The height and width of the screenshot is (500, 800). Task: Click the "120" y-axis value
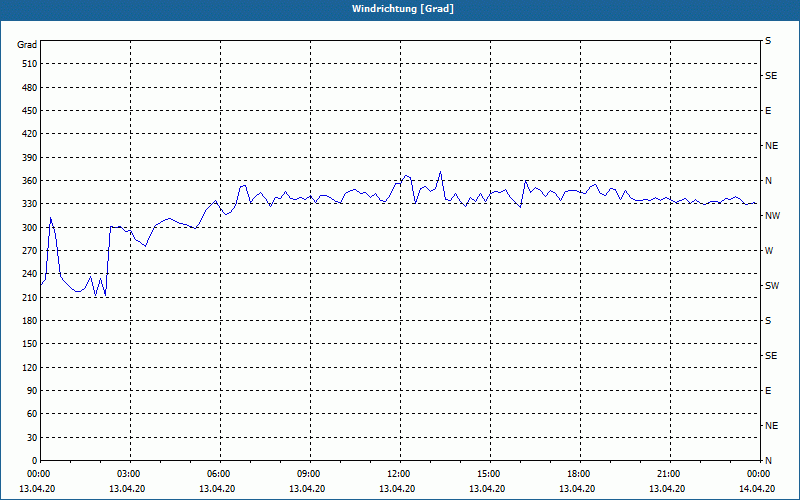(30, 367)
